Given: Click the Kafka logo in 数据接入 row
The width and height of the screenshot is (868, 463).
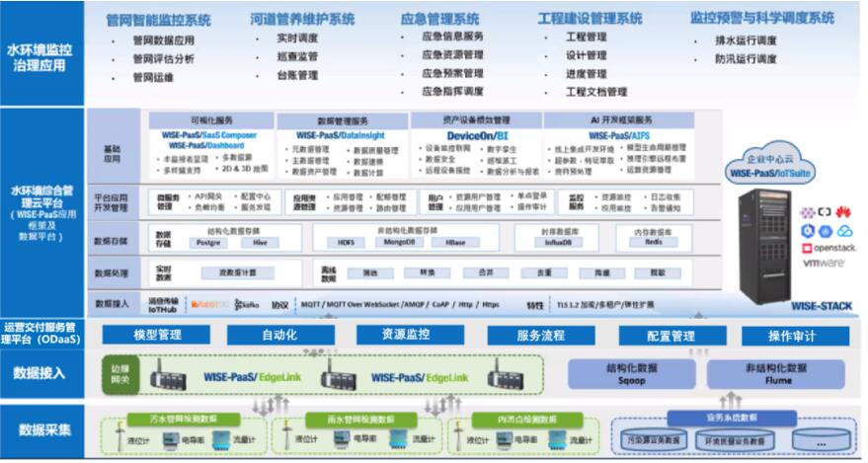Looking at the screenshot, I should pyautogui.click(x=246, y=304).
